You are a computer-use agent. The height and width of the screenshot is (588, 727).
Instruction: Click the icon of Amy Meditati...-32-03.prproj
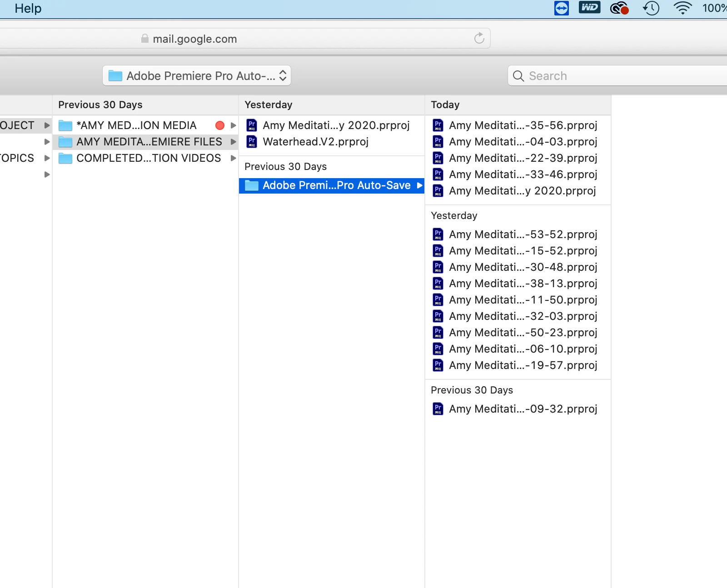(438, 316)
